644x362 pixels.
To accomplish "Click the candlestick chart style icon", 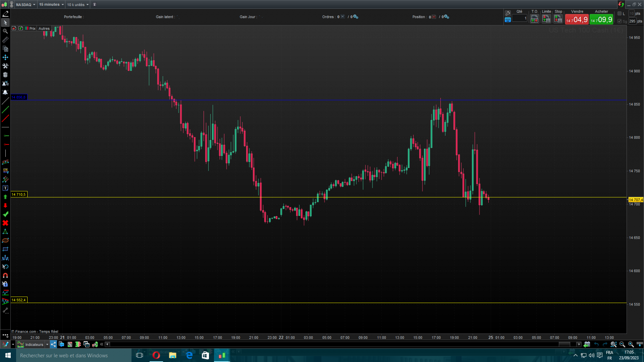I will (4, 5).
